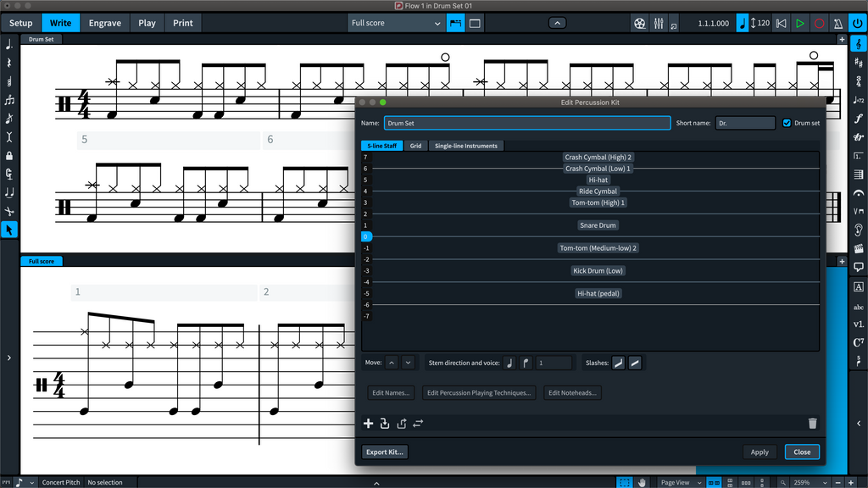The width and height of the screenshot is (868, 488).
Task: Open the ornaments trill panel icon
Action: tap(859, 137)
